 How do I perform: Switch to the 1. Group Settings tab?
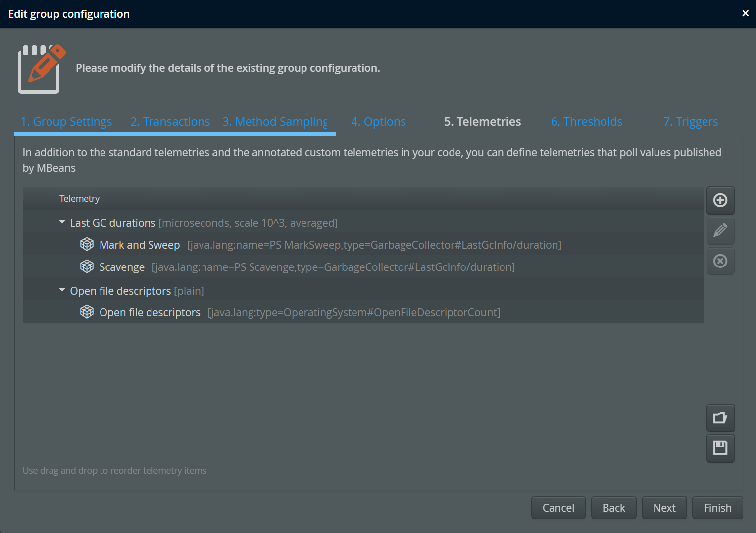(x=66, y=122)
